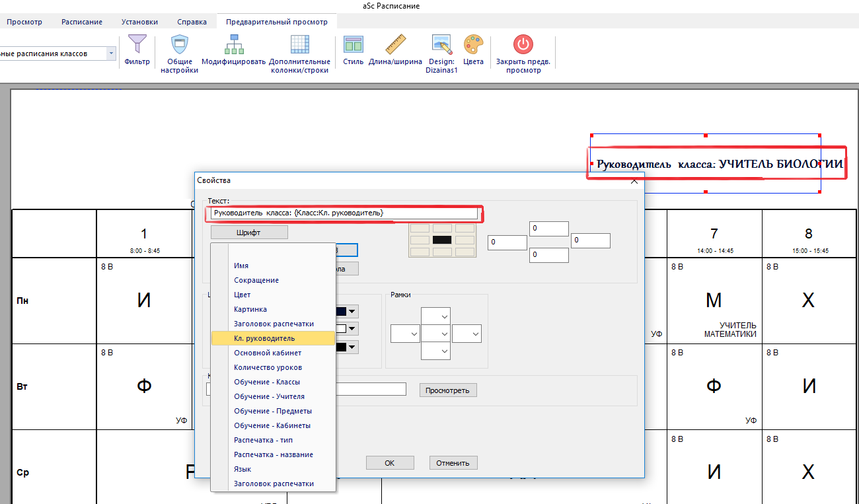Open Design: Dizainas1 picture icon

[x=441, y=45]
